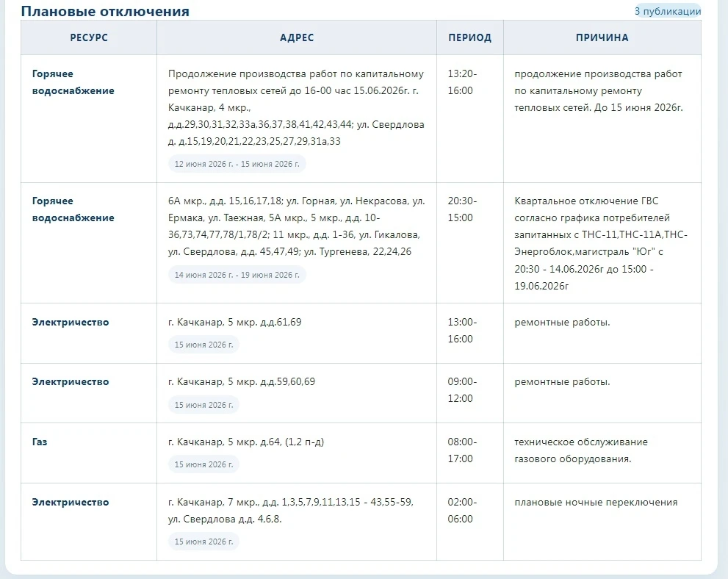The image size is (728, 579).
Task: Click the period "08:00-17:00"
Action: (x=462, y=450)
